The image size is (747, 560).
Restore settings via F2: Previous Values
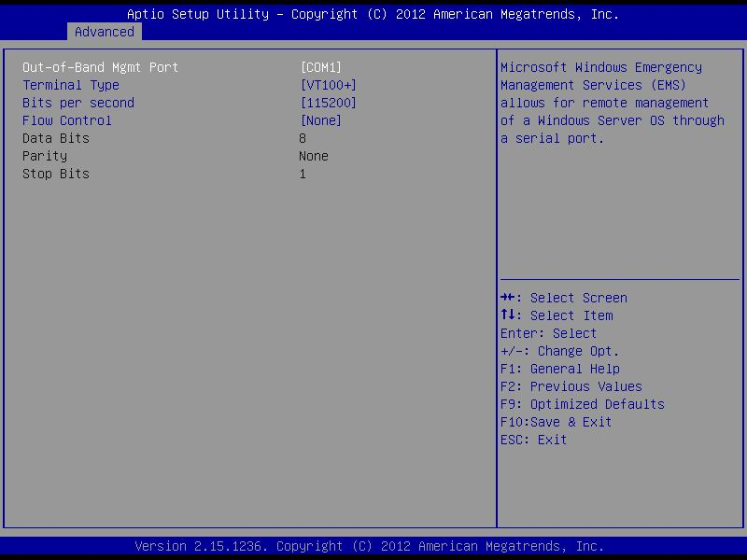click(571, 386)
